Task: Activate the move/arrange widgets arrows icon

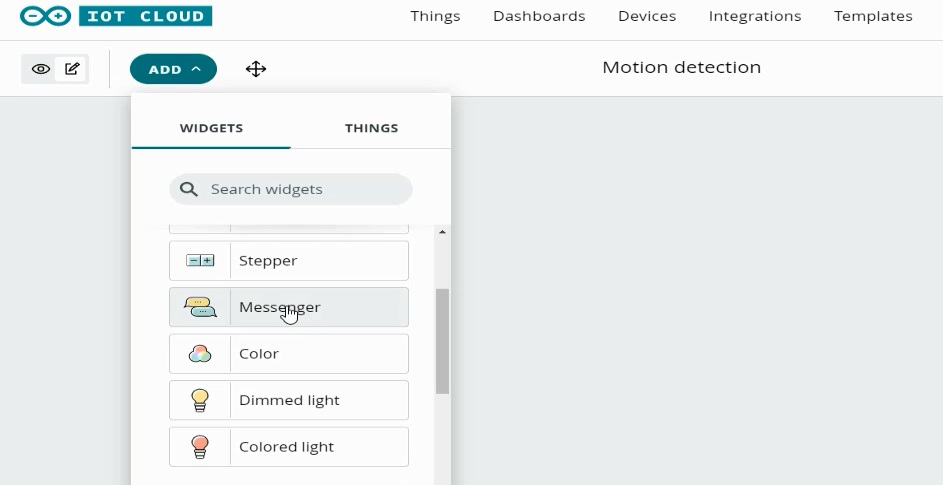Action: [x=256, y=69]
